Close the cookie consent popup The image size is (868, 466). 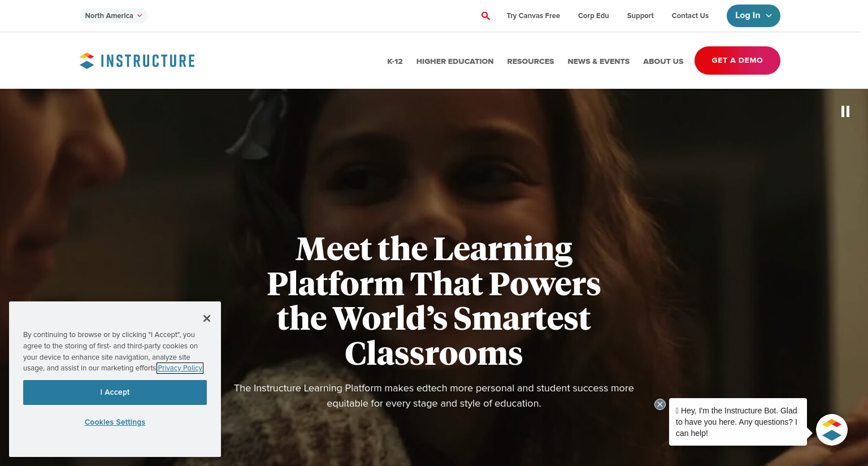pyautogui.click(x=207, y=318)
